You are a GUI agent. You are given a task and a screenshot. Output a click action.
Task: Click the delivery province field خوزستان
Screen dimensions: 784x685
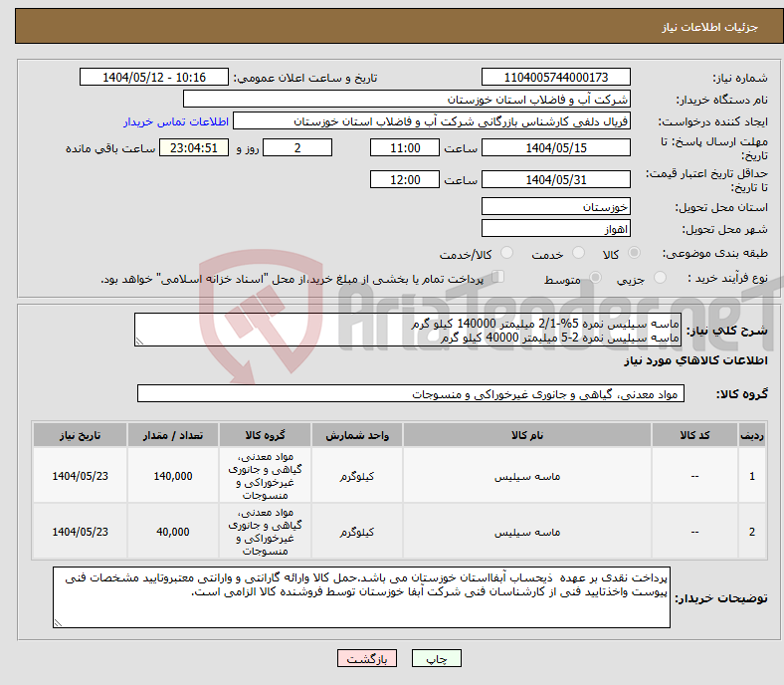[555, 207]
